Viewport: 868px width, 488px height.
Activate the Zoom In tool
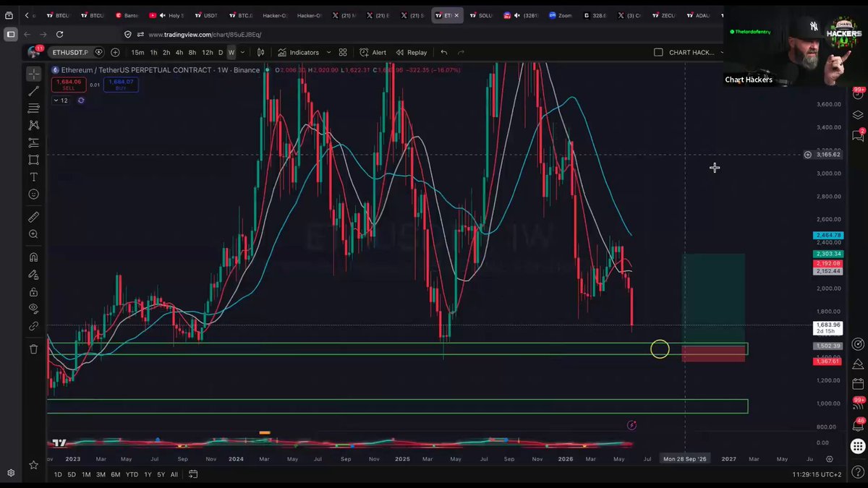click(x=33, y=234)
